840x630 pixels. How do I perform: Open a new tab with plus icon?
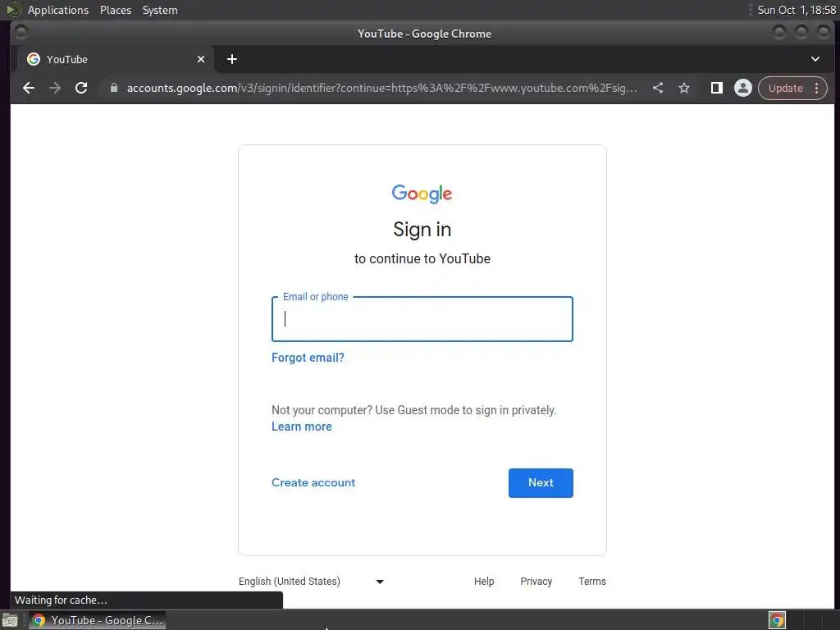pos(232,59)
